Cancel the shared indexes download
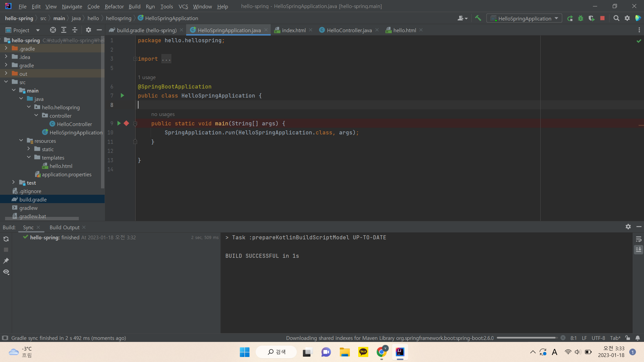The height and width of the screenshot is (362, 644). point(563,338)
